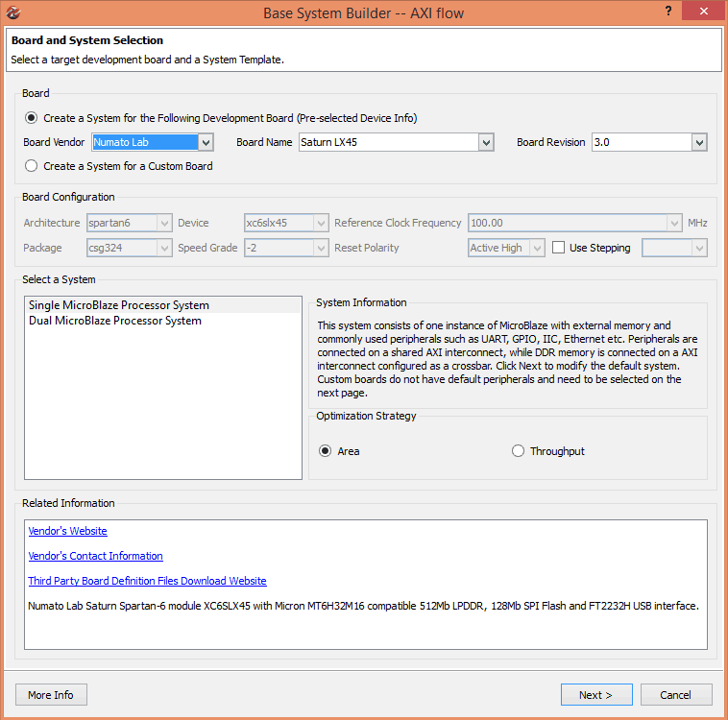Click the title bar help question mark
Image resolution: width=728 pixels, height=720 pixels.
point(667,12)
